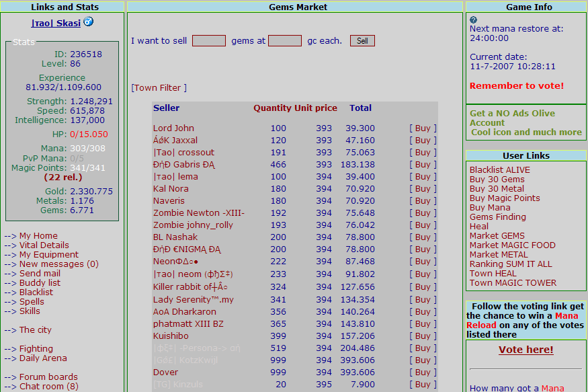Screen dimensions: 588x392
Task: Click the gold price per gem field
Action: (285, 41)
